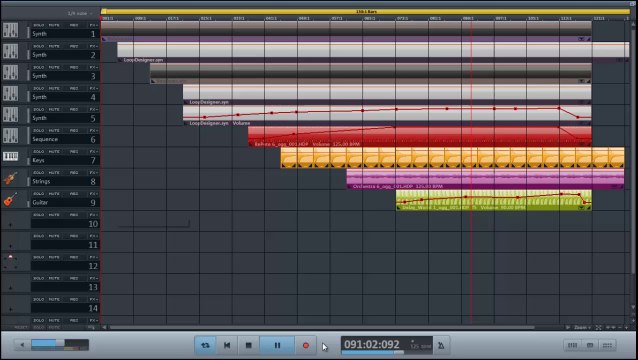Switch to the first view mode icon
Viewport: 638px width, 360px height.
[x=572, y=345]
